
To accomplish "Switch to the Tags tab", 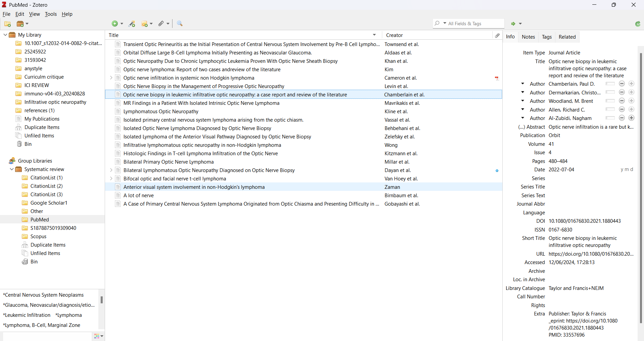I will (x=547, y=37).
